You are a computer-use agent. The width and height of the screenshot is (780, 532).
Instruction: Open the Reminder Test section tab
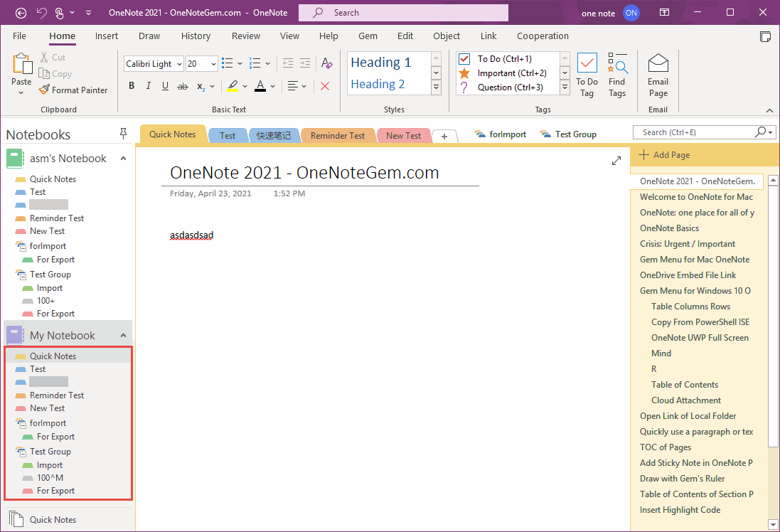tap(338, 134)
